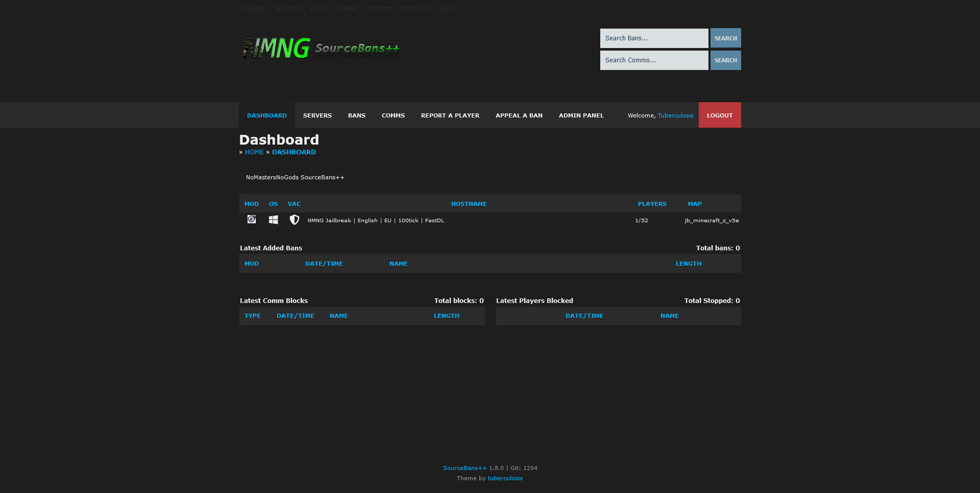Open the Admin Panel tab
Viewport: 980px width, 493px height.
[581, 115]
